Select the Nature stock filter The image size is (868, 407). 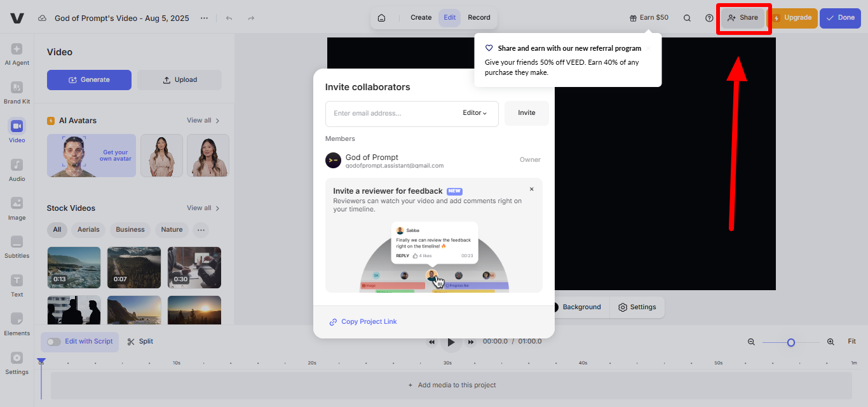pyautogui.click(x=172, y=230)
